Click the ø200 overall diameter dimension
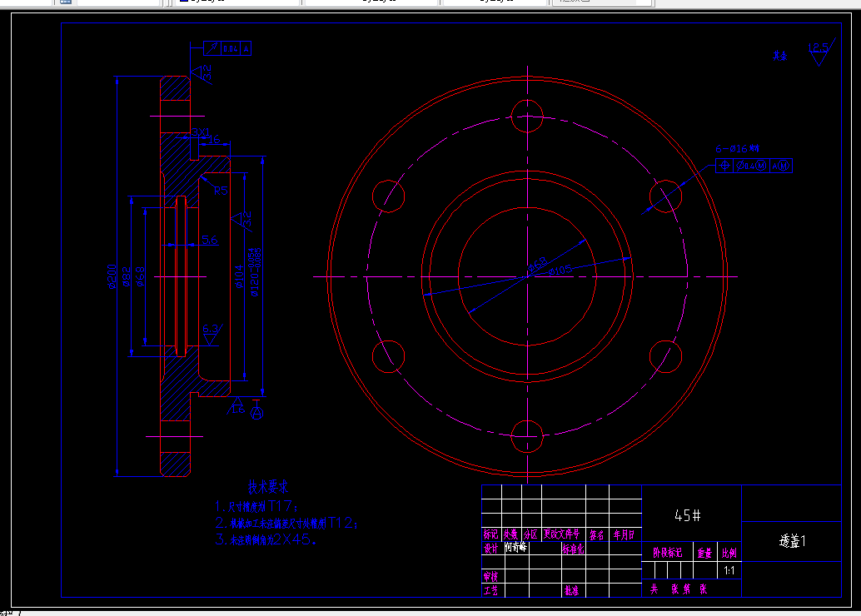The image size is (861, 616). 112,276
